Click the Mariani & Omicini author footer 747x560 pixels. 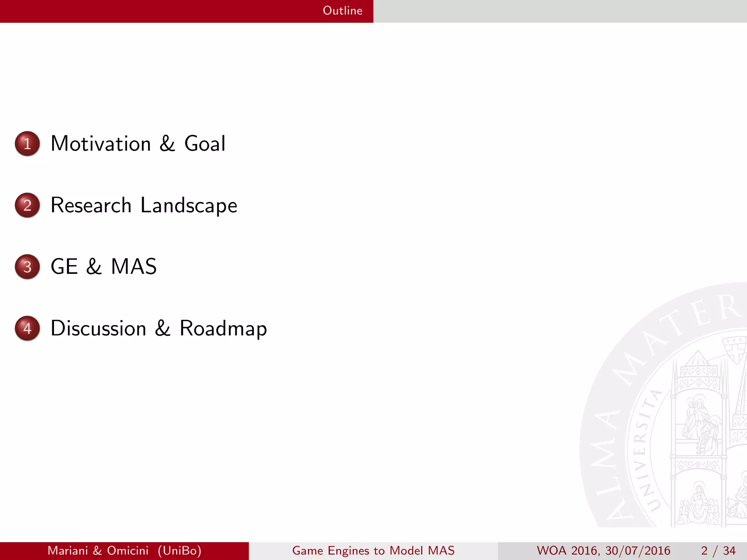(98, 551)
